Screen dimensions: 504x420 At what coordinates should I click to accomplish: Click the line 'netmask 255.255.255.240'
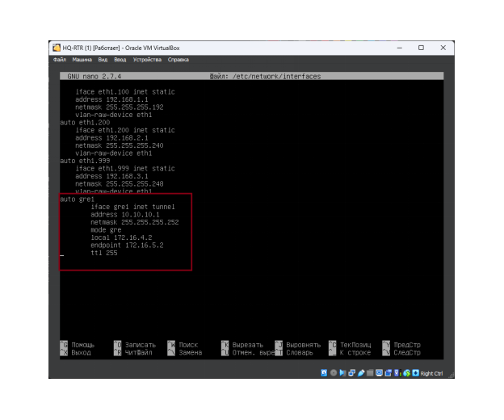[120, 145]
